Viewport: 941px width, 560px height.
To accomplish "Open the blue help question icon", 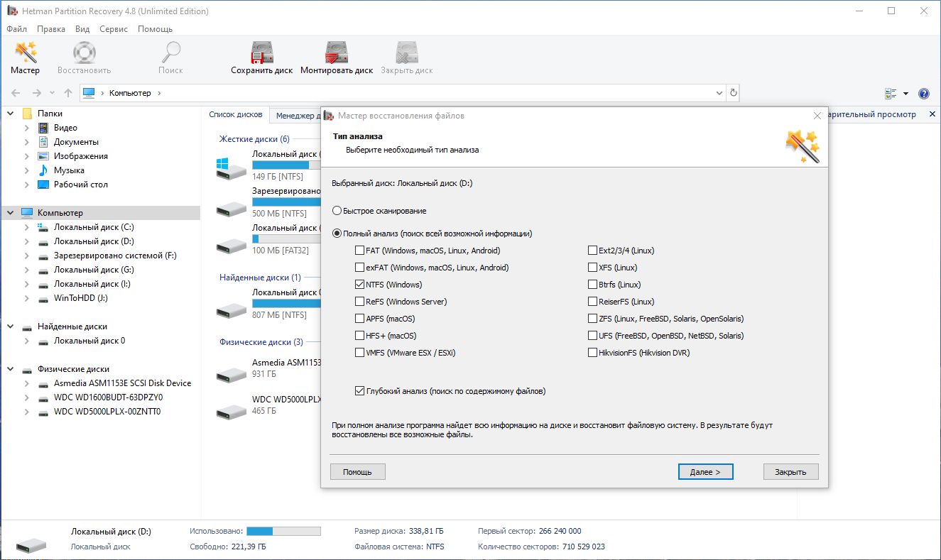I will [924, 94].
